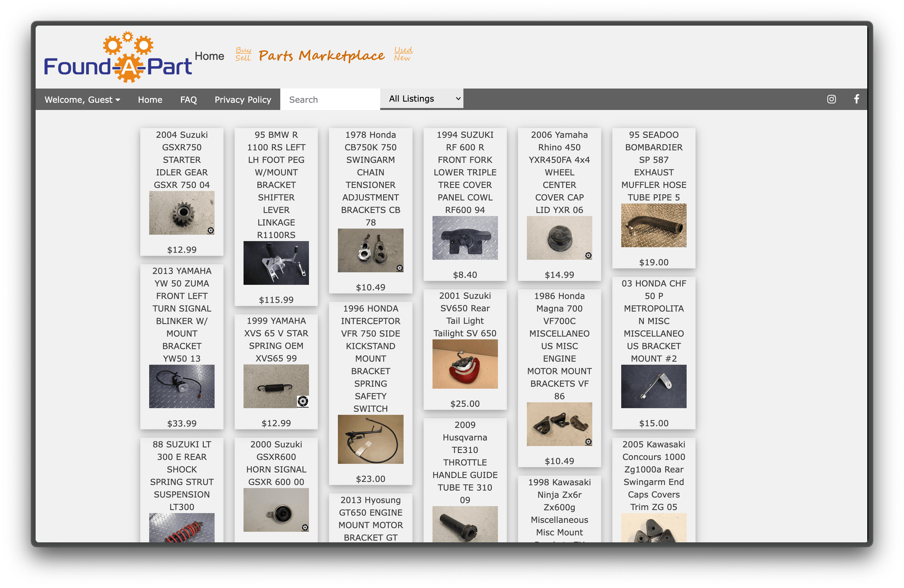Click the Buy Sell header graphic

pos(243,54)
